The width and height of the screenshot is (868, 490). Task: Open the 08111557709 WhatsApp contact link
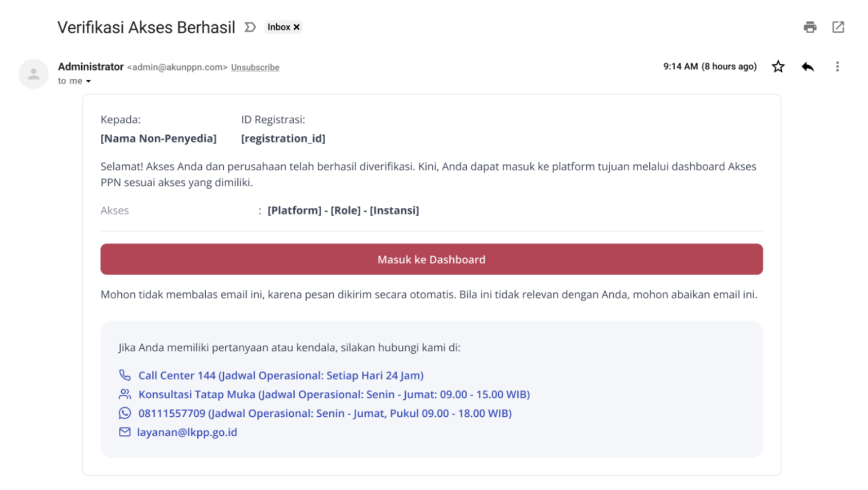[x=325, y=413]
